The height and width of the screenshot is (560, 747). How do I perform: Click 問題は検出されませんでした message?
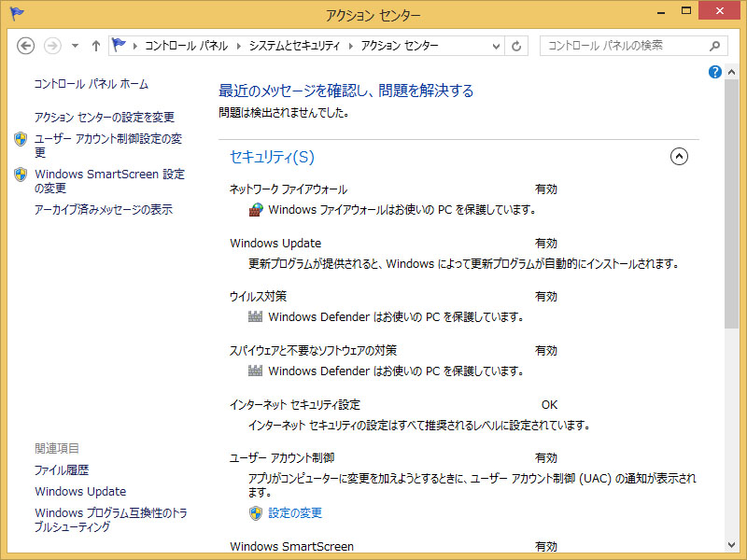284,113
